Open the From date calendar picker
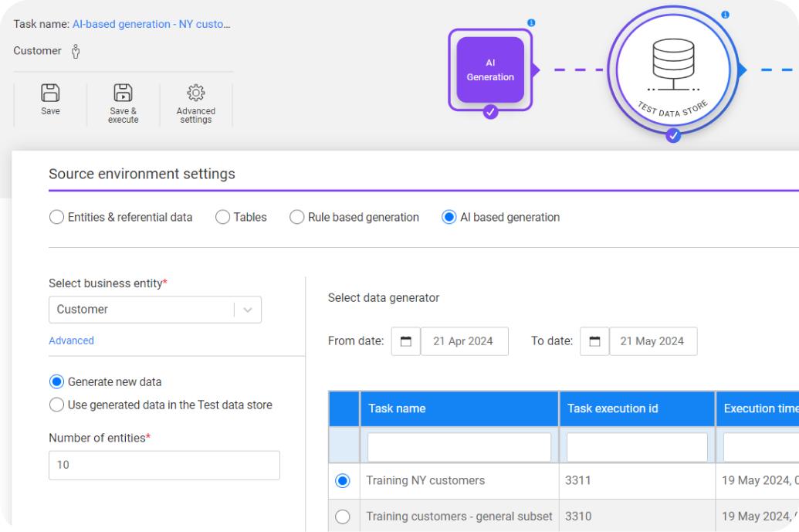The width and height of the screenshot is (799, 532). [406, 341]
